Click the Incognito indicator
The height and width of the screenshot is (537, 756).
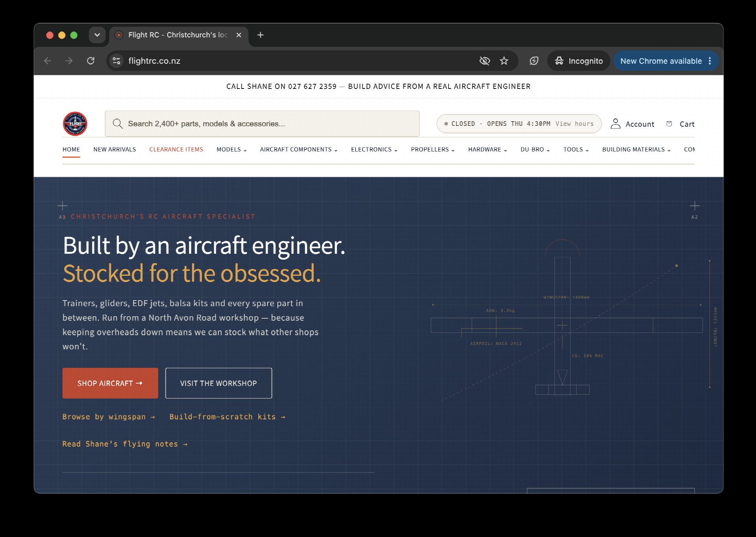point(578,61)
